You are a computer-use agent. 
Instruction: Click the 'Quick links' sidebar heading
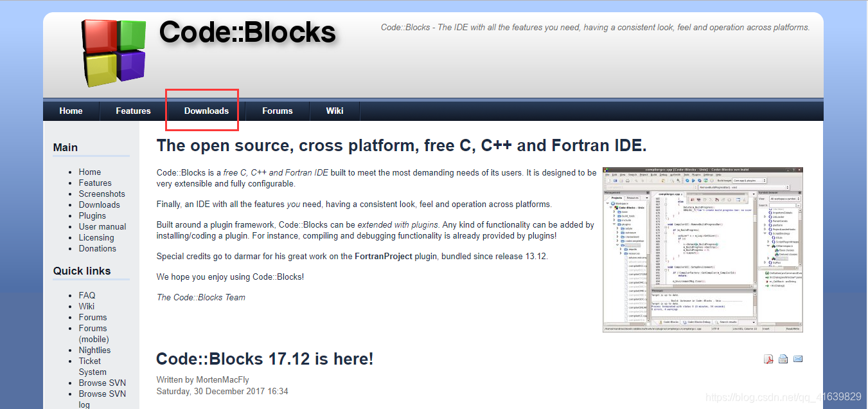82,271
